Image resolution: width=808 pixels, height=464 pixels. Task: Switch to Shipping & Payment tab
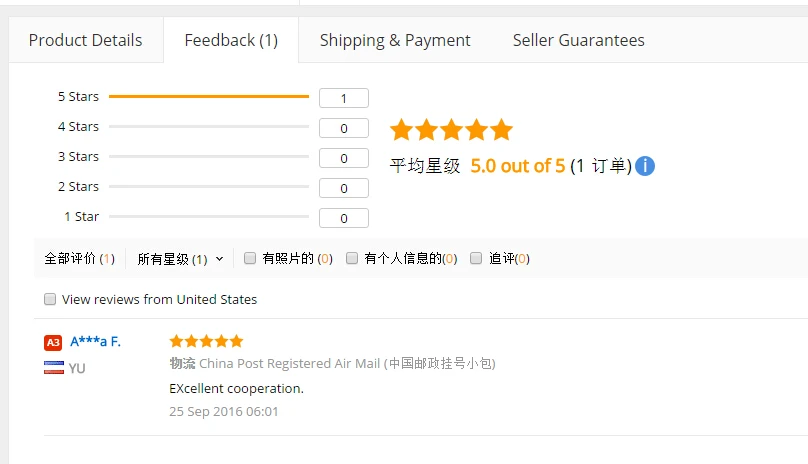(395, 41)
